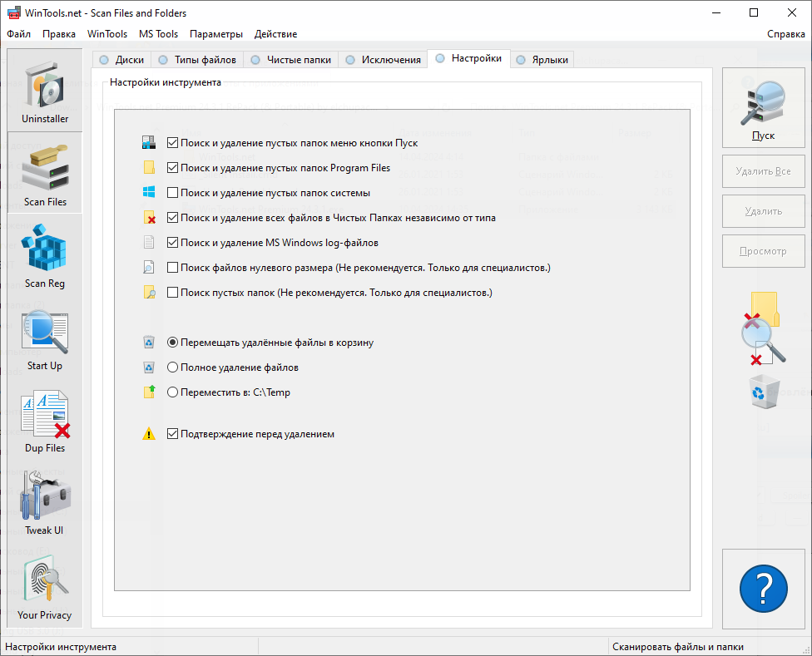This screenshot has width=812, height=656.
Task: Open the Scan Reg registry tool
Action: coord(45,256)
